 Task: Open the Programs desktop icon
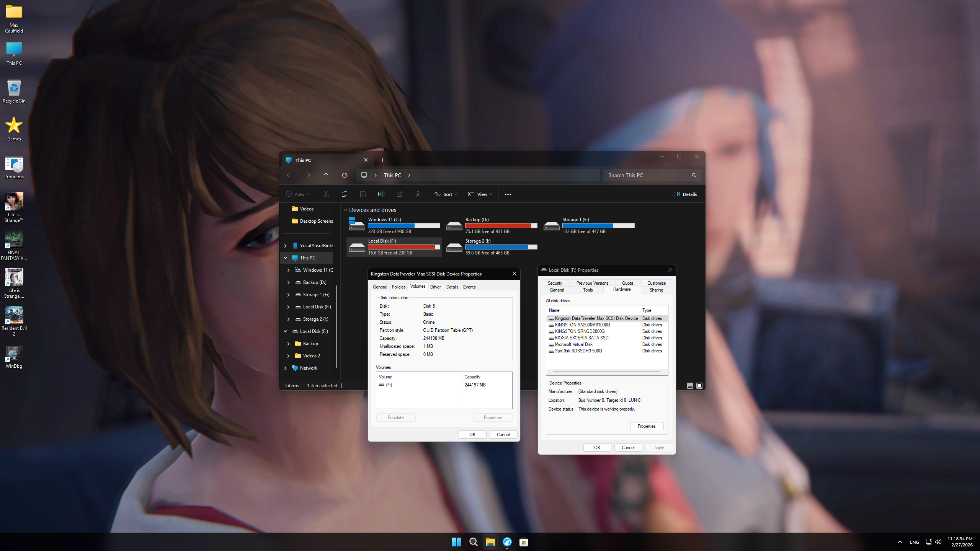pos(14,168)
